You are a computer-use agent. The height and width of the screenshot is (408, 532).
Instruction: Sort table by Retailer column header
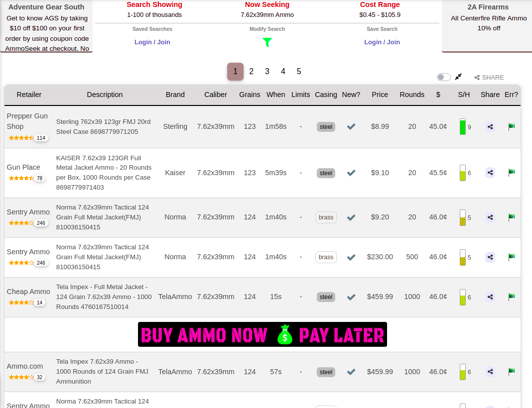tap(29, 95)
